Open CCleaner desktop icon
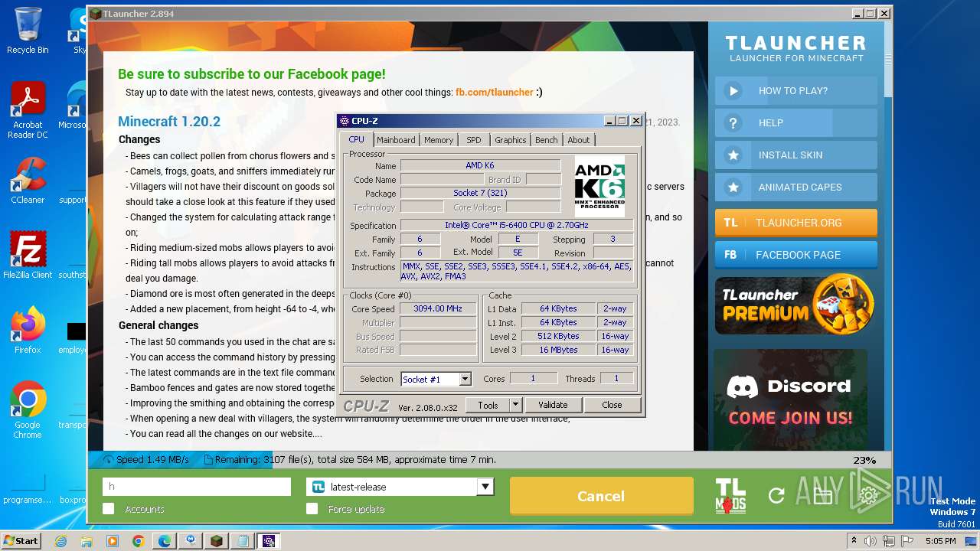Viewport: 980px width, 551px height. tap(28, 181)
